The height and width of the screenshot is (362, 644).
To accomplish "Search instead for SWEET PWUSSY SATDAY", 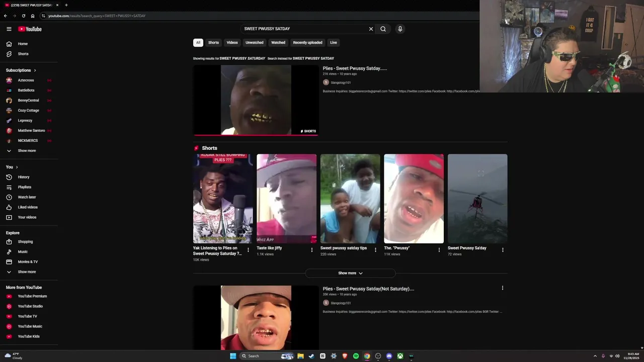I will coord(313,58).
